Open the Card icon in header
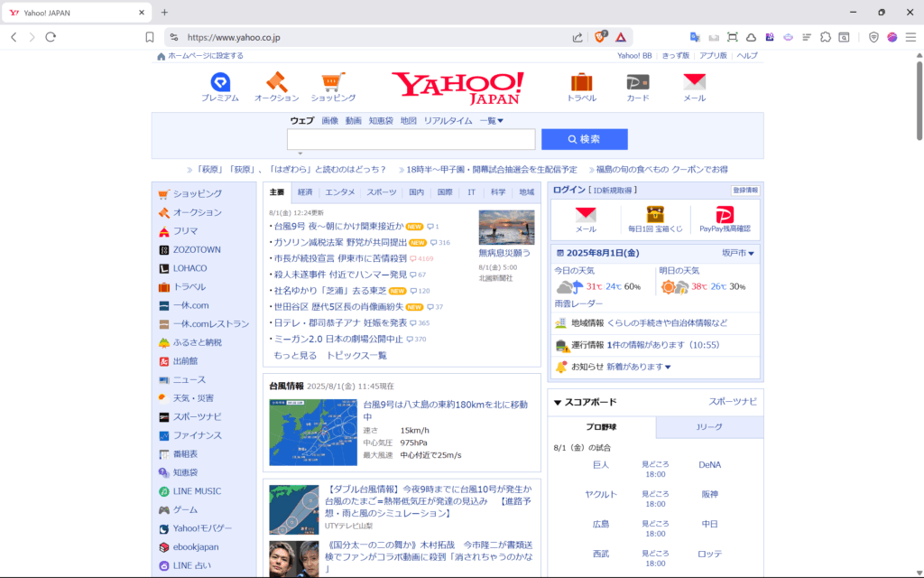Screen dimensions: 924x578 click(x=638, y=82)
